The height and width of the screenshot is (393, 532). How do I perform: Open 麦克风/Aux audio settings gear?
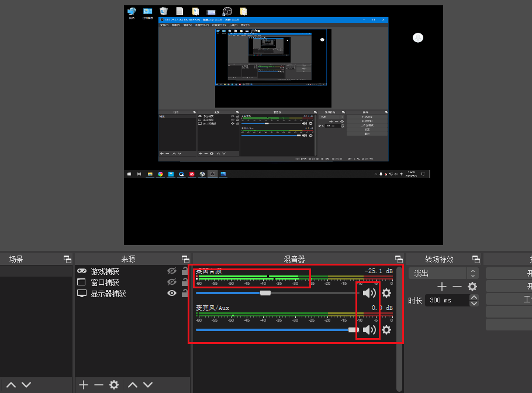coord(386,330)
